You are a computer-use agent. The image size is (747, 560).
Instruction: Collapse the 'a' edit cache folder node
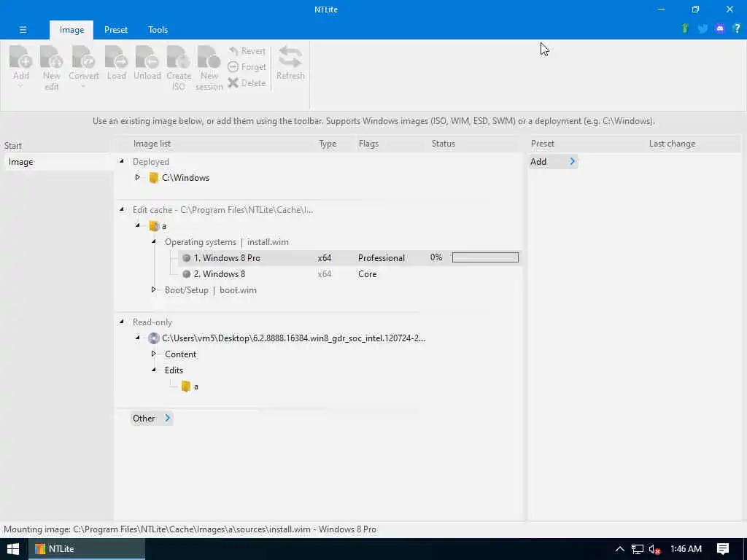coord(138,225)
